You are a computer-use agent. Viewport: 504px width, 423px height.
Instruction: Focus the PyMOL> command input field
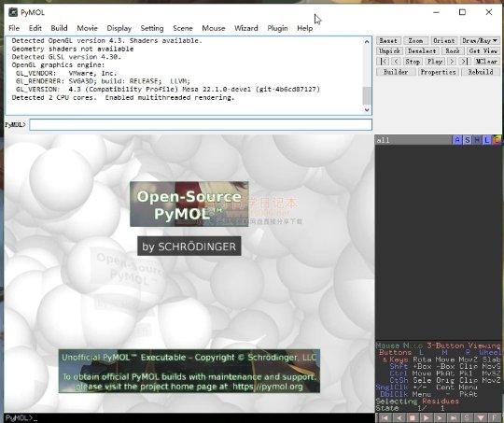(x=201, y=125)
